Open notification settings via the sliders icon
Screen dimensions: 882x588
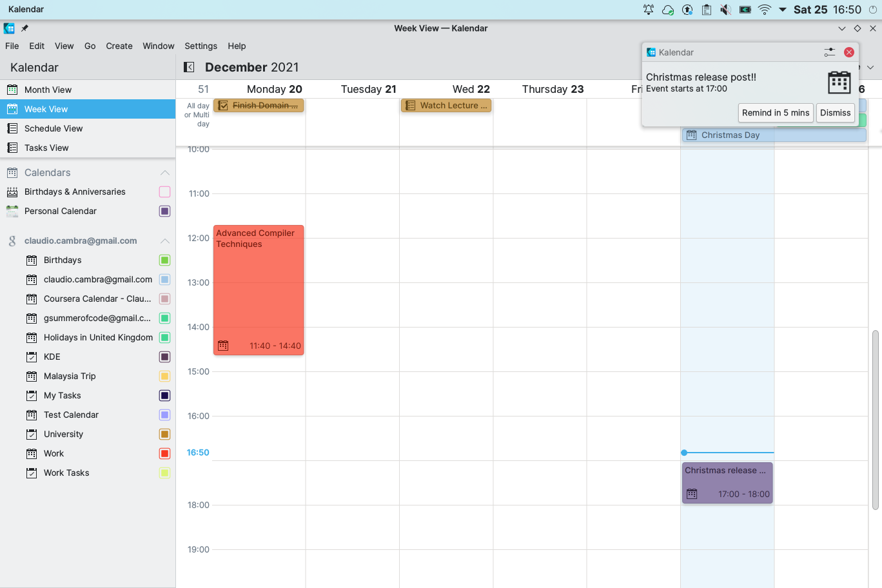coord(830,52)
